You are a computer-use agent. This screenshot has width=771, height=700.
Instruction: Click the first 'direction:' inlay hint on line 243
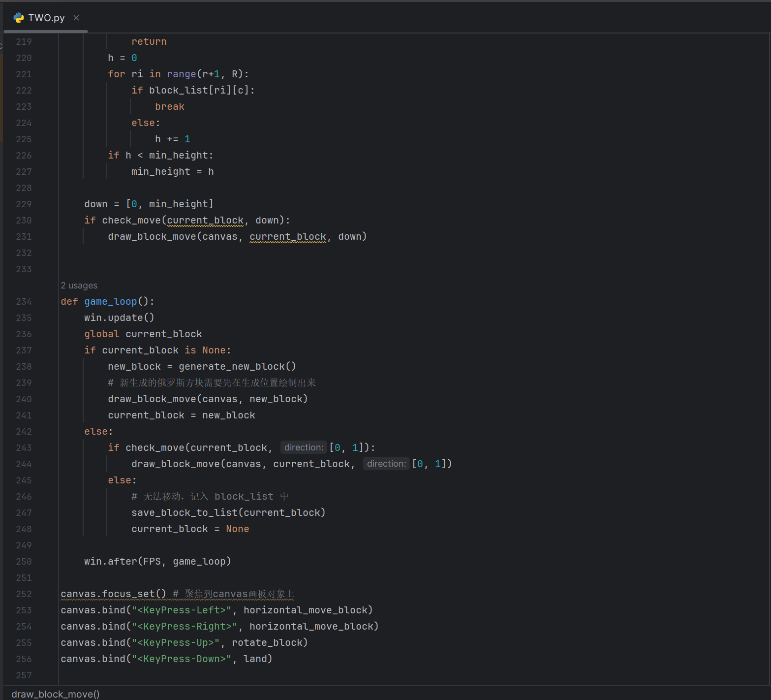click(304, 447)
